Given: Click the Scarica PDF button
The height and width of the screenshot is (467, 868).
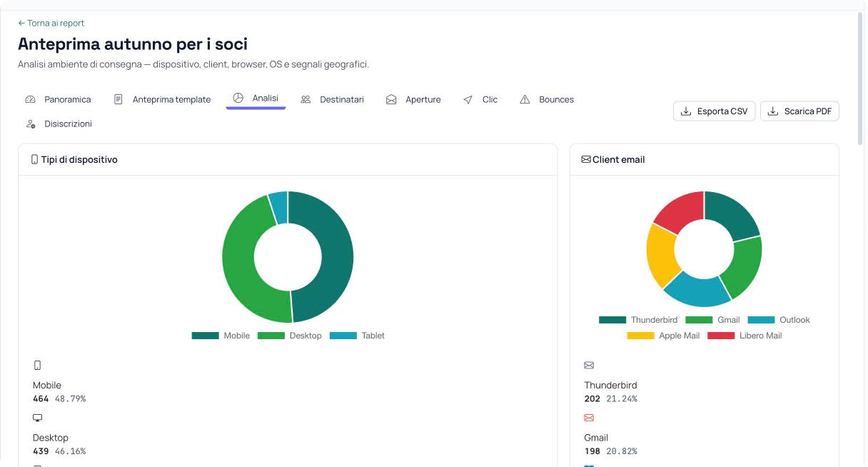Looking at the screenshot, I should coord(799,111).
